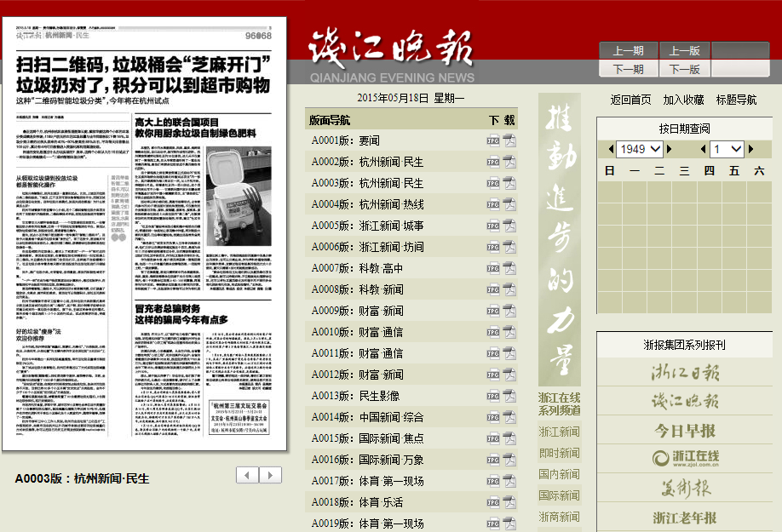Open the year dropdown showing 1949
Viewport: 782px width, 532px height.
coord(641,149)
